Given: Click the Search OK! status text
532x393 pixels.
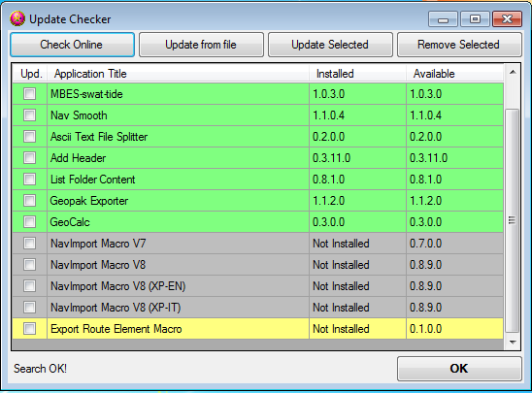Looking at the screenshot, I should click(x=40, y=369).
